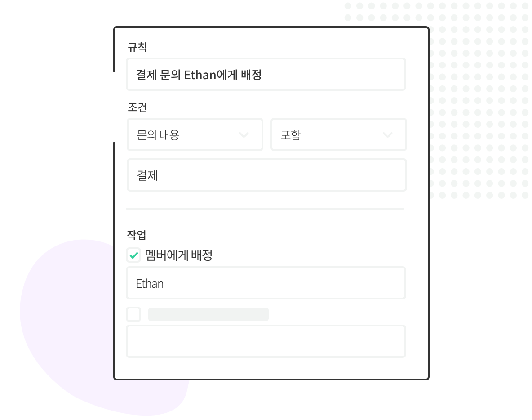
Task: Select the Ethan member assignment field
Action: tap(266, 283)
